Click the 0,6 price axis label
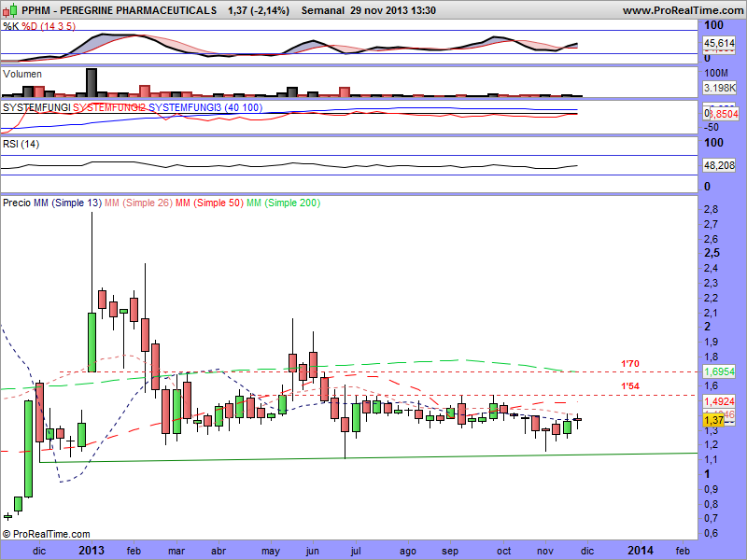Image resolution: width=747 pixels, height=560 pixels. (x=711, y=533)
